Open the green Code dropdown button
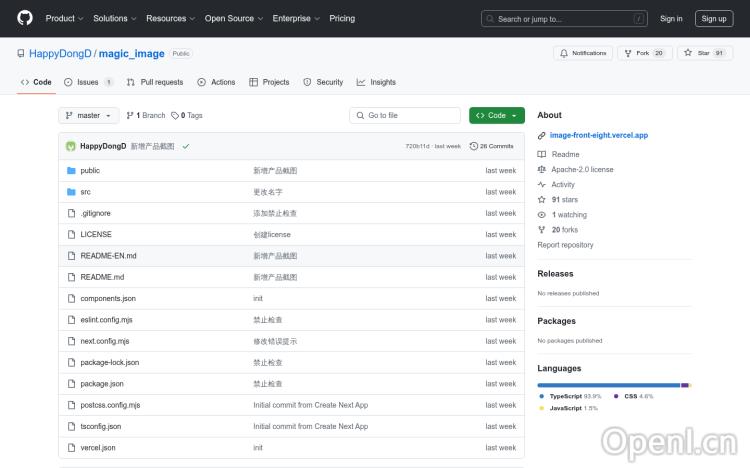750x468 pixels. (496, 115)
